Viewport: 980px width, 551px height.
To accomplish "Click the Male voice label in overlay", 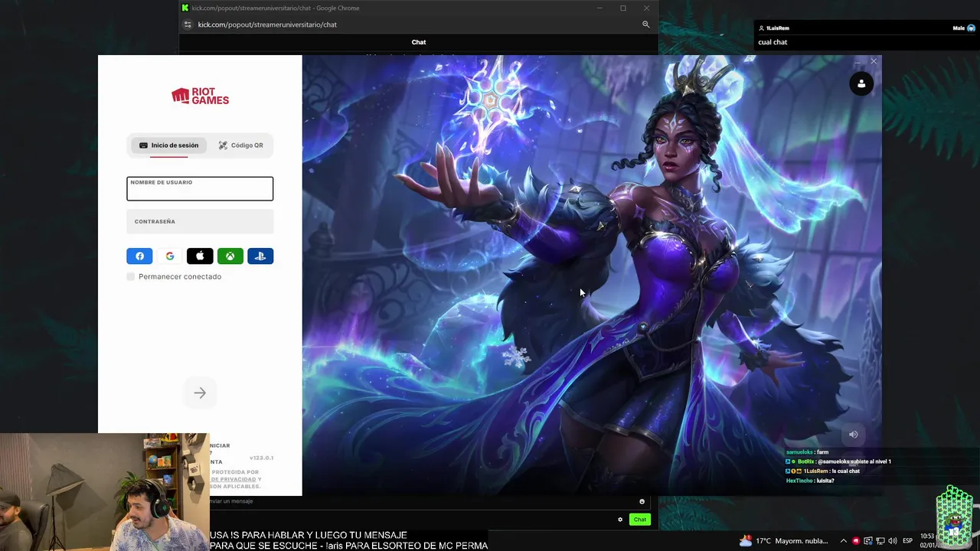I will click(959, 28).
